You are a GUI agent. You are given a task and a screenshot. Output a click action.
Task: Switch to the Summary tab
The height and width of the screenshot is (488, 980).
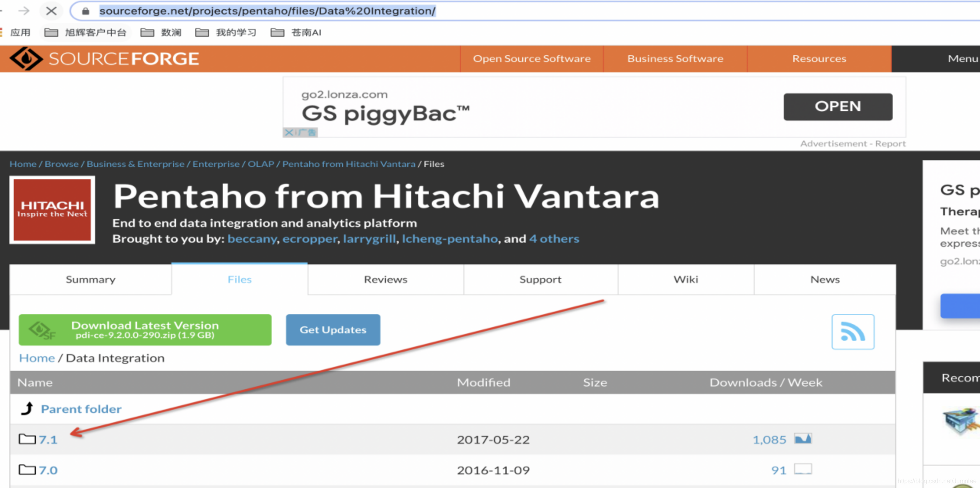click(90, 279)
